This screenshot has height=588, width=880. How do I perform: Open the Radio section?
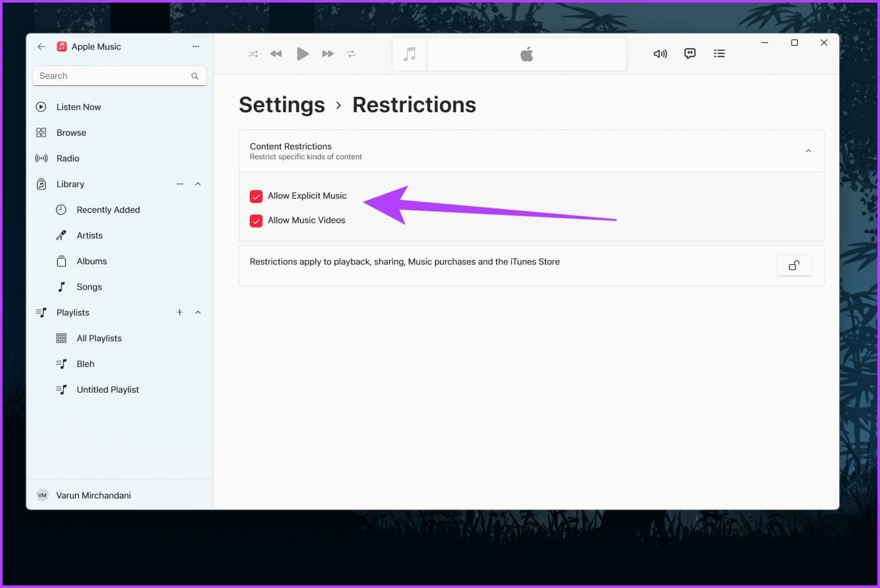coord(119,159)
